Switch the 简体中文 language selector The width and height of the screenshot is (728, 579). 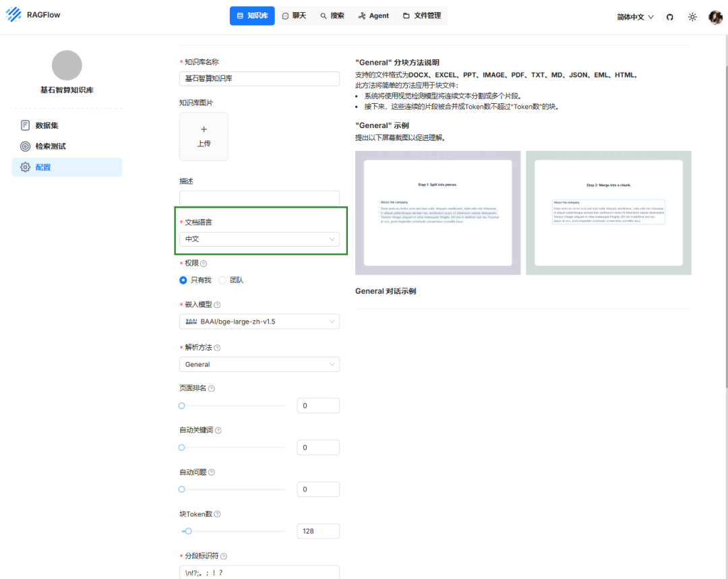coord(635,17)
